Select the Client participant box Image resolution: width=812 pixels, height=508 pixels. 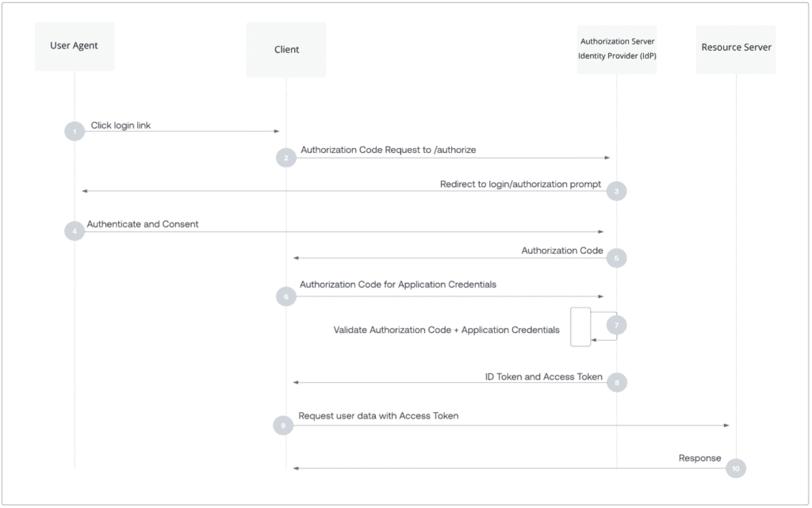click(x=286, y=50)
